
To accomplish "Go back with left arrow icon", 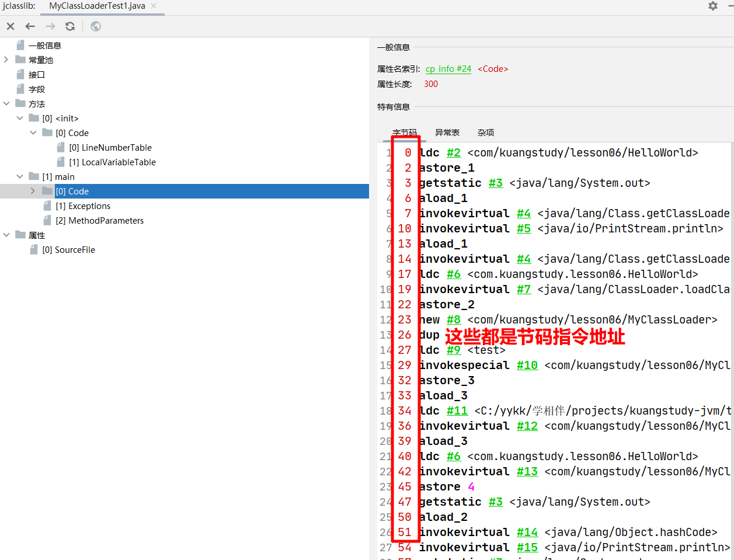I will (30, 26).
